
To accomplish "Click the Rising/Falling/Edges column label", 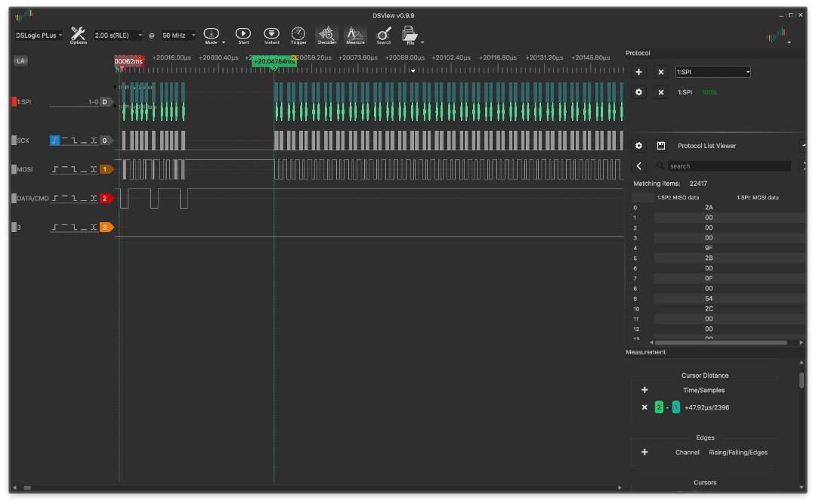I will point(738,452).
